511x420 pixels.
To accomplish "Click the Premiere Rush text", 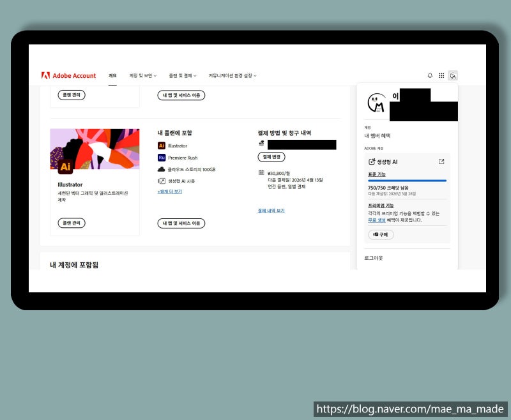I will 183,158.
